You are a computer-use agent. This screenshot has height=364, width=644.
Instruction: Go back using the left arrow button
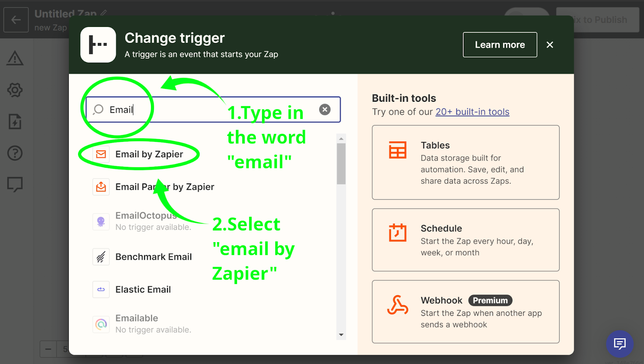coord(16,20)
